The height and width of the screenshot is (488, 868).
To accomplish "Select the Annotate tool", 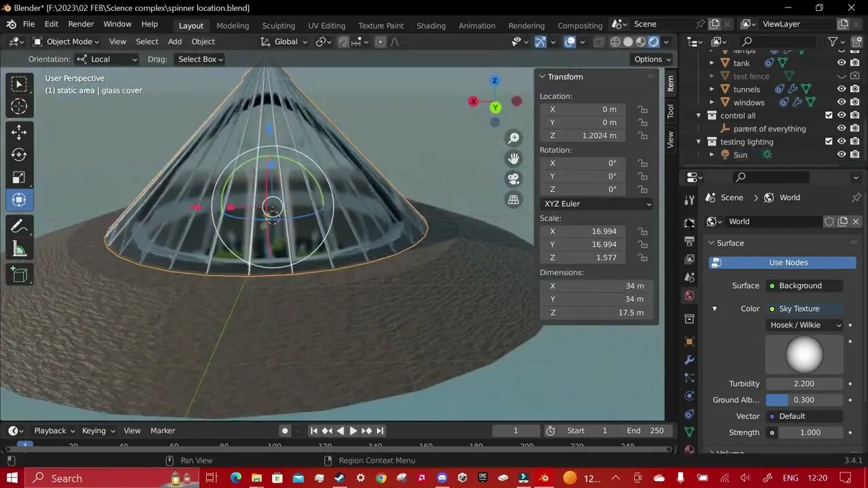I will click(x=19, y=226).
